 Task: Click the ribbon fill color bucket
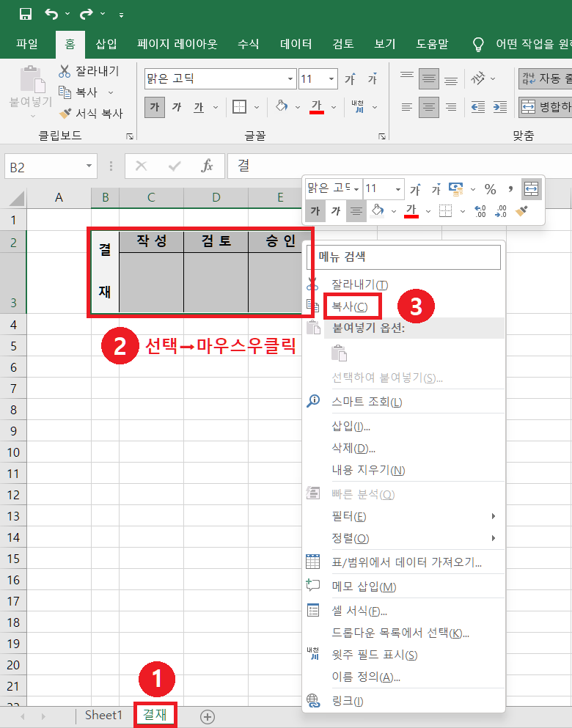pyautogui.click(x=282, y=107)
